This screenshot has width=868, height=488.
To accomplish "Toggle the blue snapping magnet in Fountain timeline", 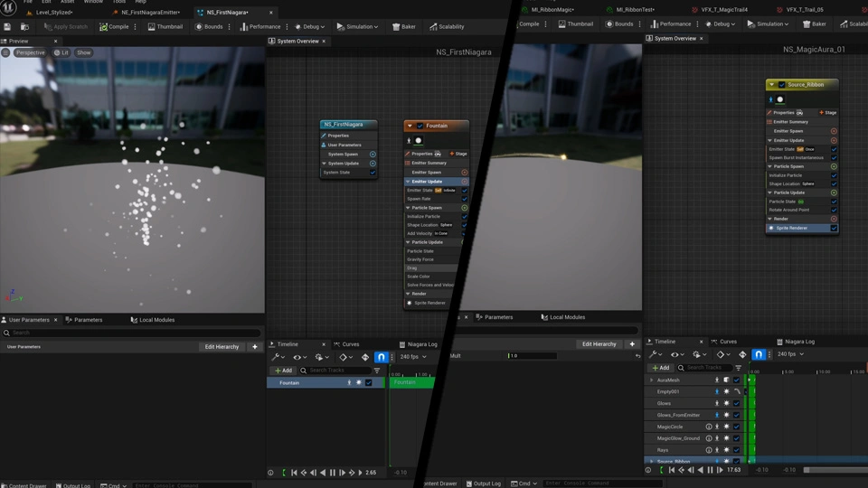I will click(381, 357).
